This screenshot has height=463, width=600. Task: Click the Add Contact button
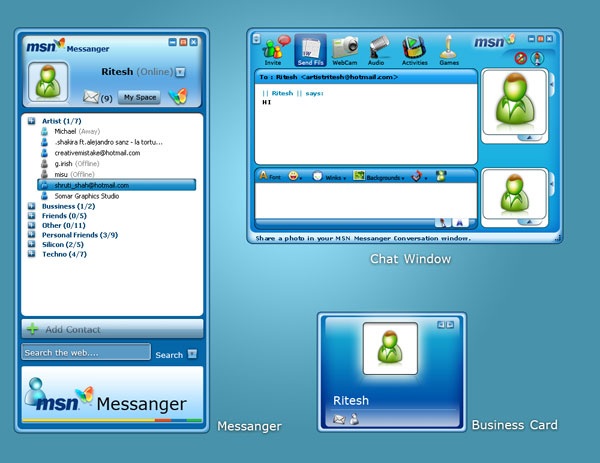click(112, 329)
